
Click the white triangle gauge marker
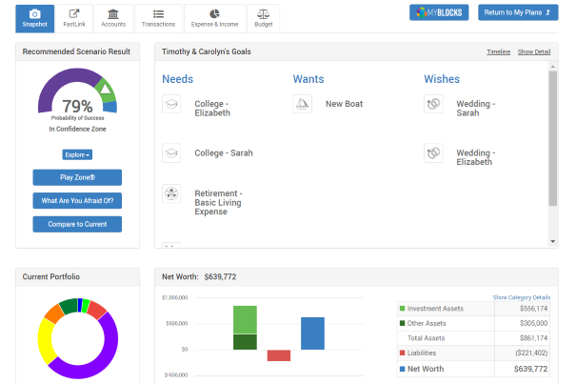105,89
